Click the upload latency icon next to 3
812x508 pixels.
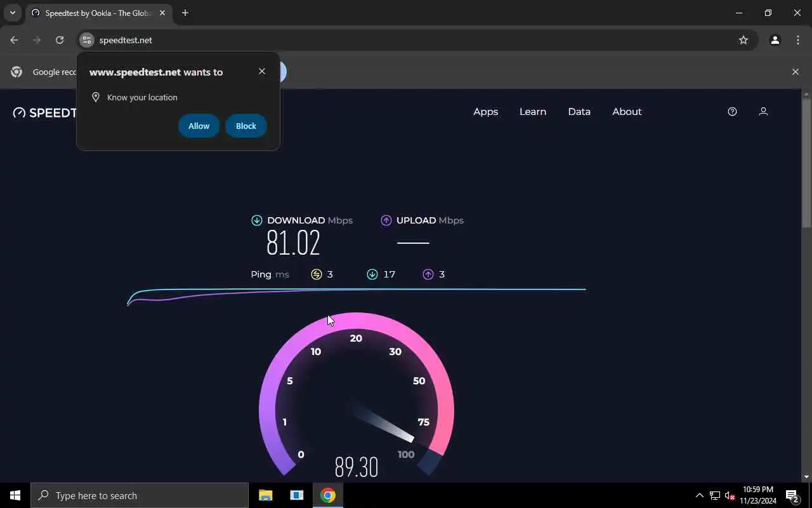point(428,274)
